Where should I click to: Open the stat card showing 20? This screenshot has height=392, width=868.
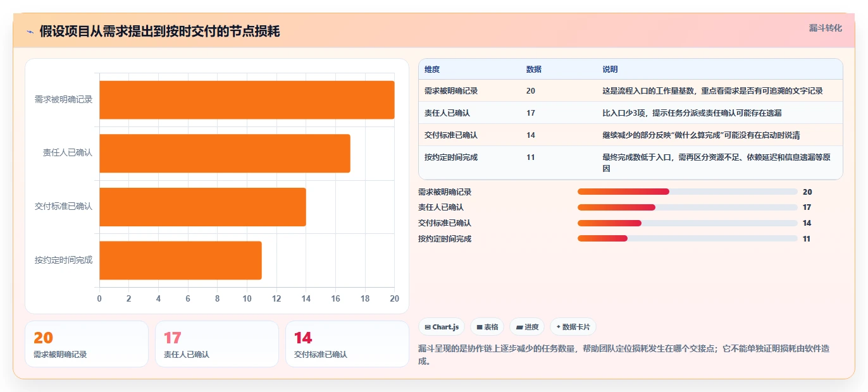pos(87,344)
